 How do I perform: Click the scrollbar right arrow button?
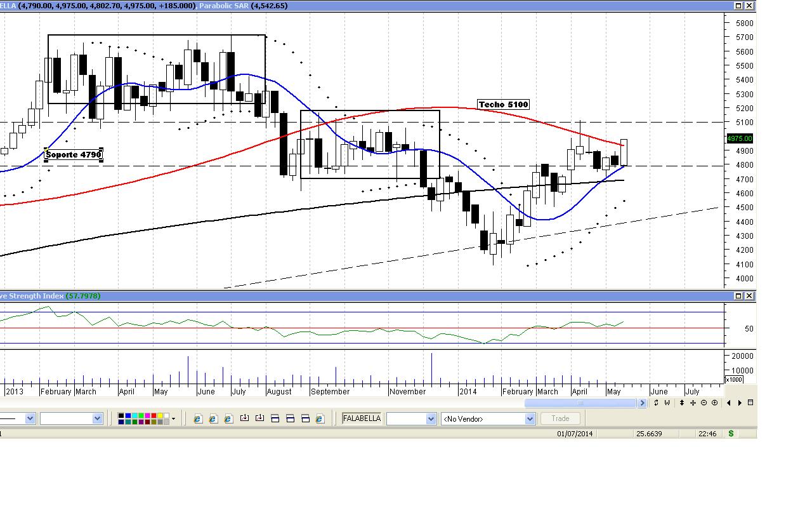tap(642, 403)
